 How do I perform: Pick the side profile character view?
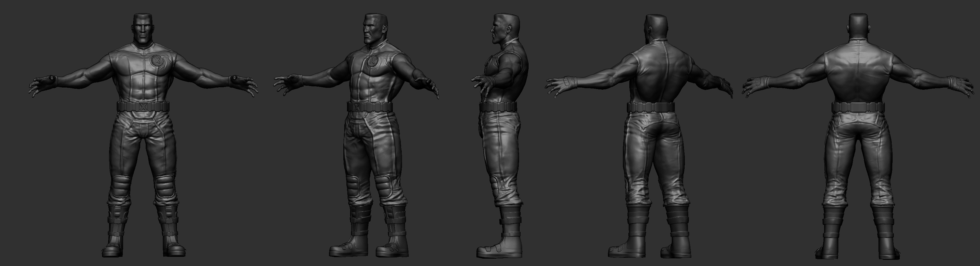500,135
